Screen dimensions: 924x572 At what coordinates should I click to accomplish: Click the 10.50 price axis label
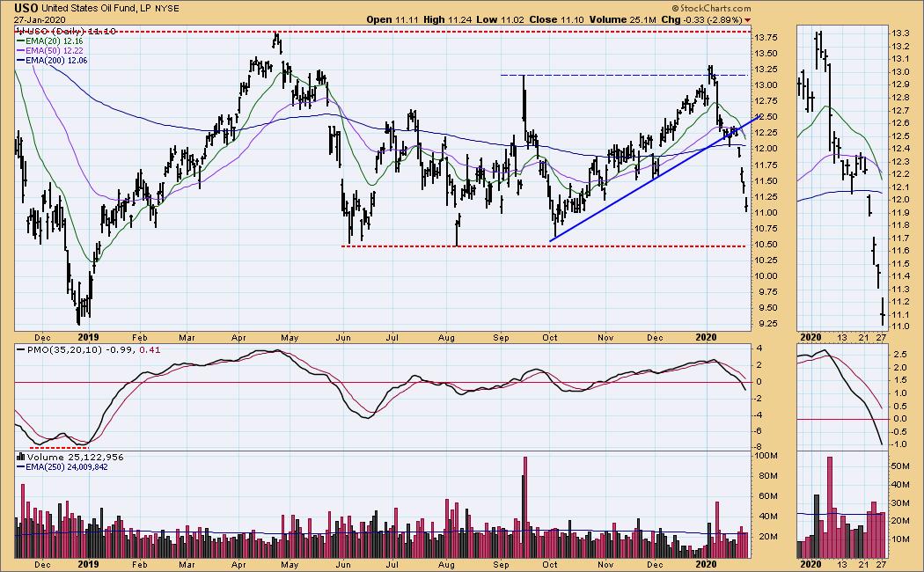[x=766, y=245]
